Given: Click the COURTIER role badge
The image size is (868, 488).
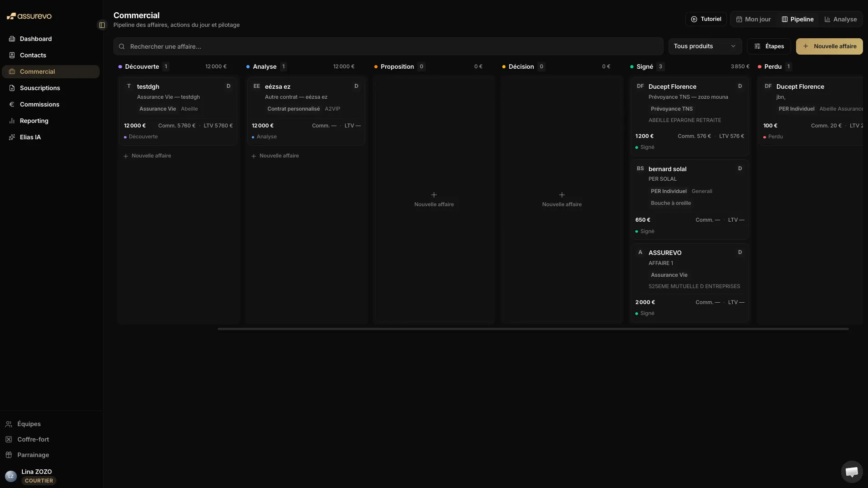Looking at the screenshot, I should pyautogui.click(x=39, y=481).
